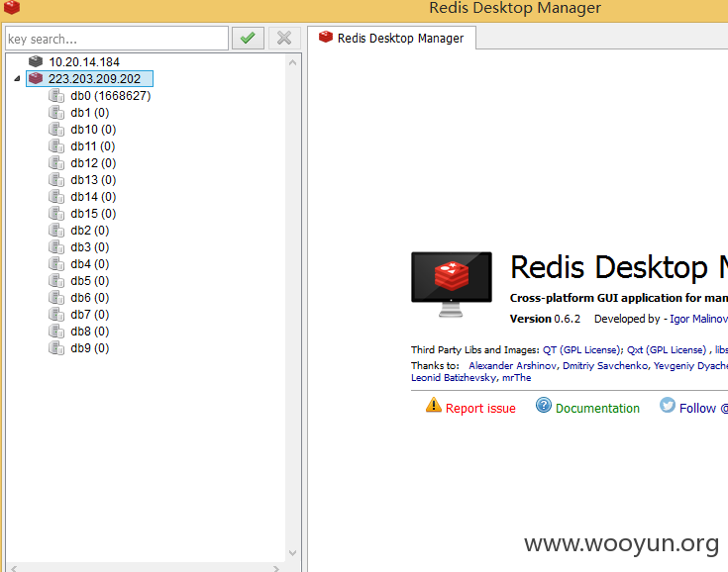Click the key search input field

pos(117,39)
